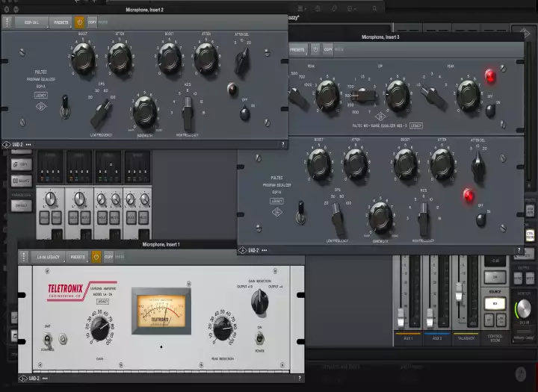Click Bandwidth knob on Insert 2 Pultec
Image resolution: width=538 pixels, height=392 pixels.
(x=145, y=112)
